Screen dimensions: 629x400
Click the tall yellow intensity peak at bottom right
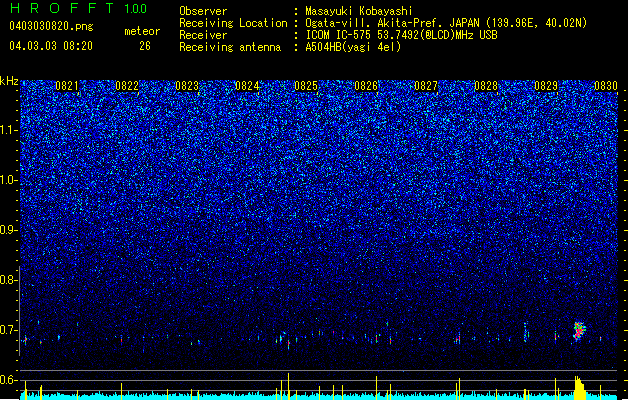[579, 388]
